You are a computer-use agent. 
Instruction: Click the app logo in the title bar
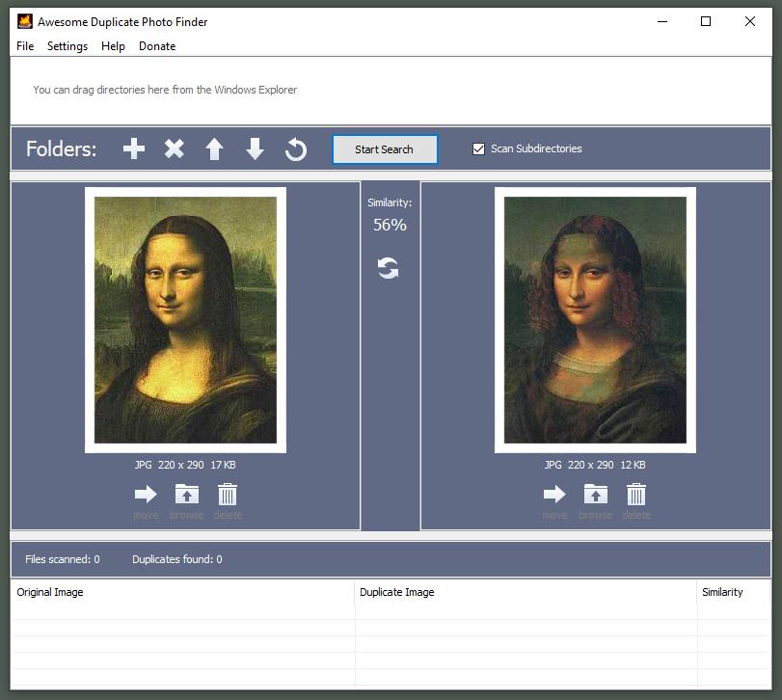point(25,21)
